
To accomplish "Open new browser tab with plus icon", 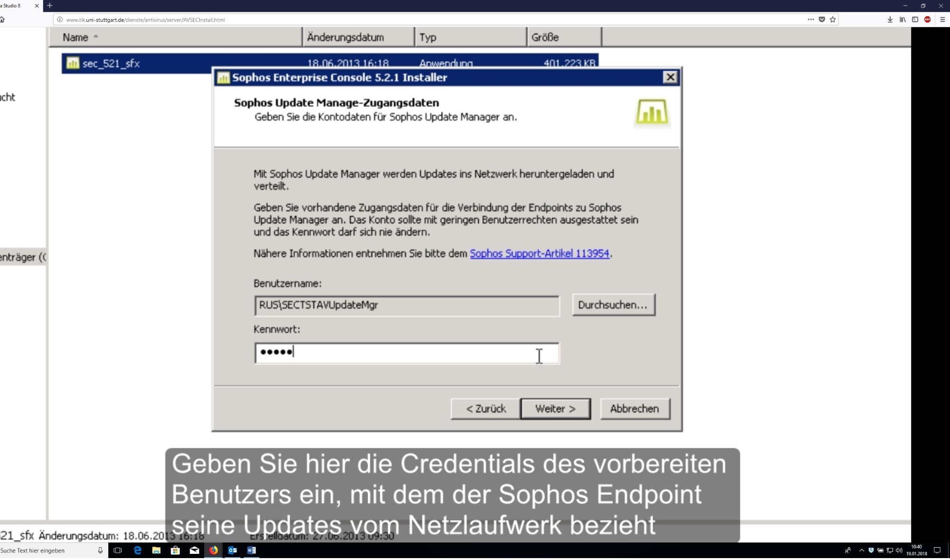I will 49,6.
